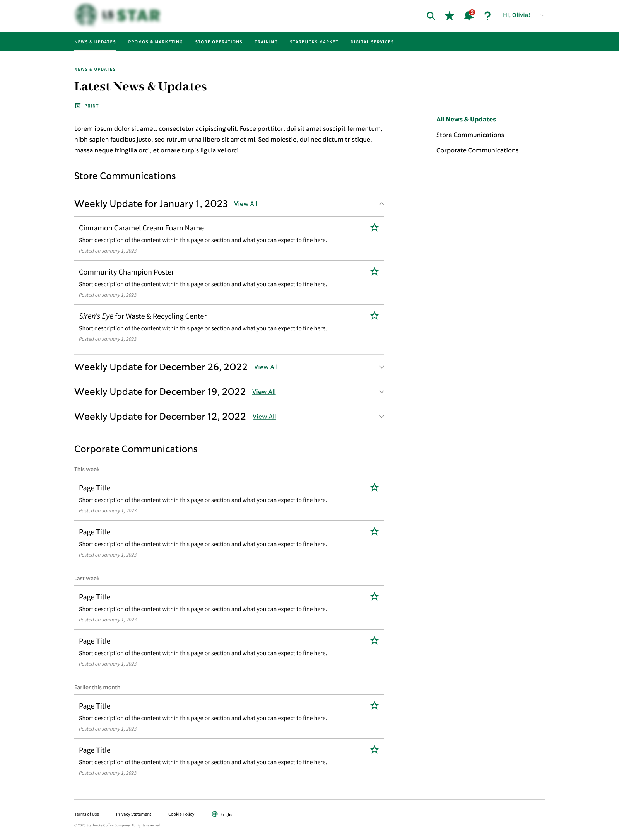
Task: Open user menu chevron beside Hi, Olivia!
Action: (542, 15)
